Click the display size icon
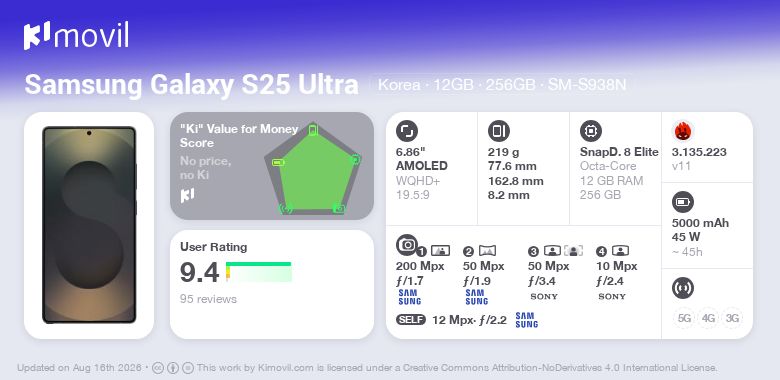This screenshot has height=380, width=780. click(407, 131)
